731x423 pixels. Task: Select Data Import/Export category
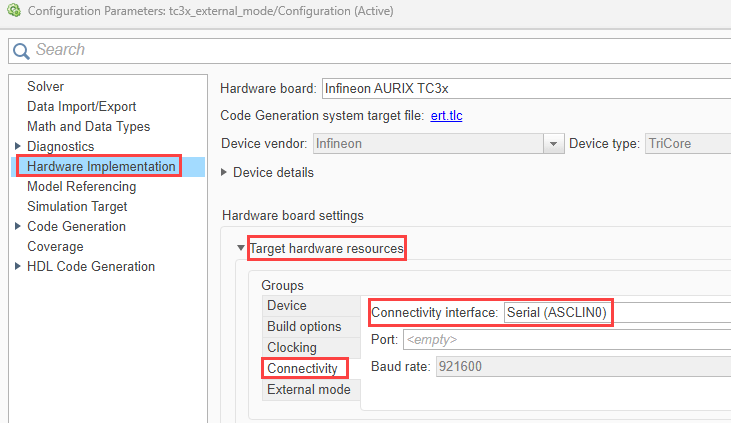[x=81, y=107]
